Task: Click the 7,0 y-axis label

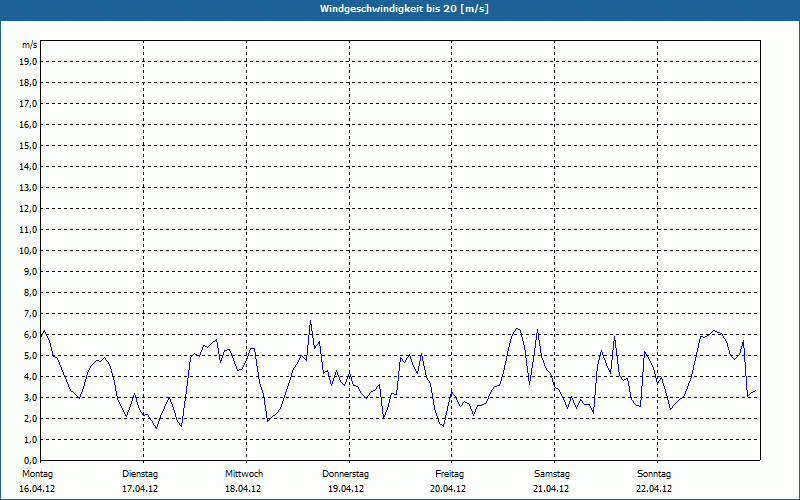Action: (x=30, y=313)
